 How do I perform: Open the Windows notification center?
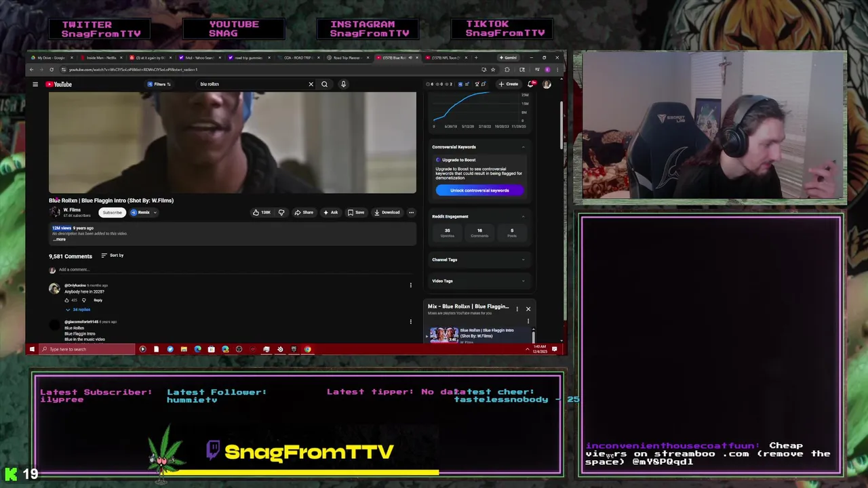[555, 349]
